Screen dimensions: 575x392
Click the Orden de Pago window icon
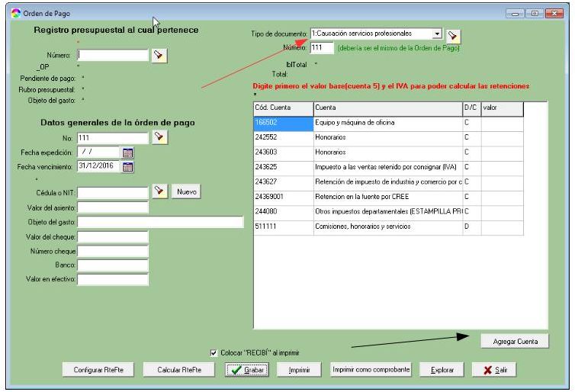pyautogui.click(x=16, y=14)
